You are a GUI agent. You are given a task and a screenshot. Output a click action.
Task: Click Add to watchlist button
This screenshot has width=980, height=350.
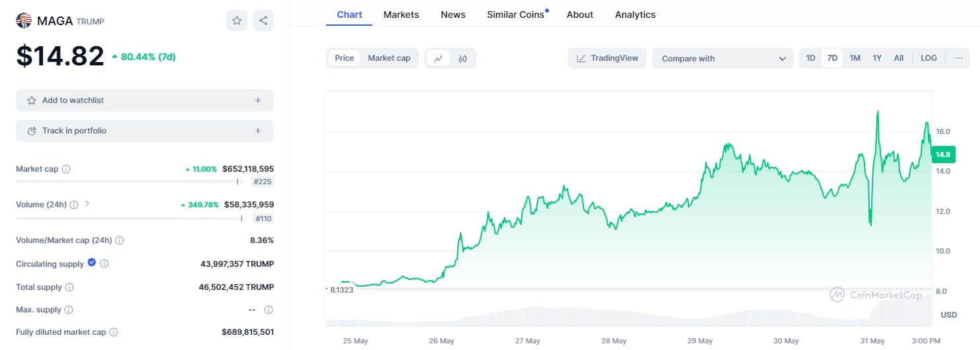point(145,100)
